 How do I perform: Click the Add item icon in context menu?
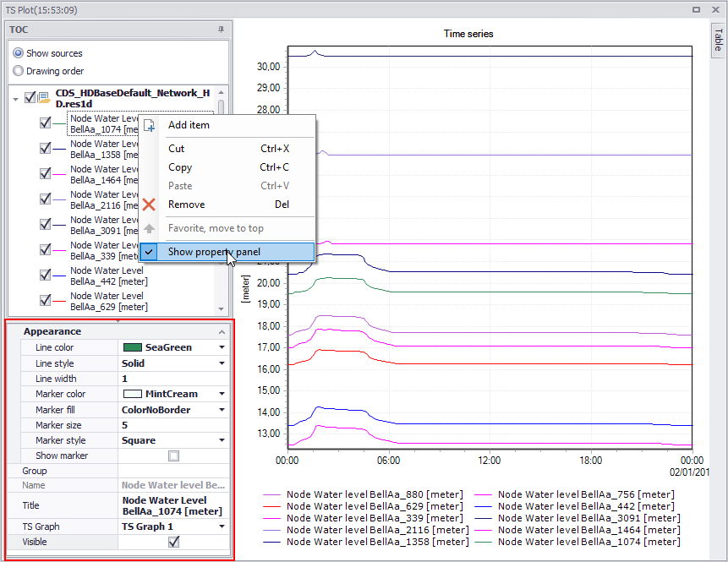[x=149, y=125]
